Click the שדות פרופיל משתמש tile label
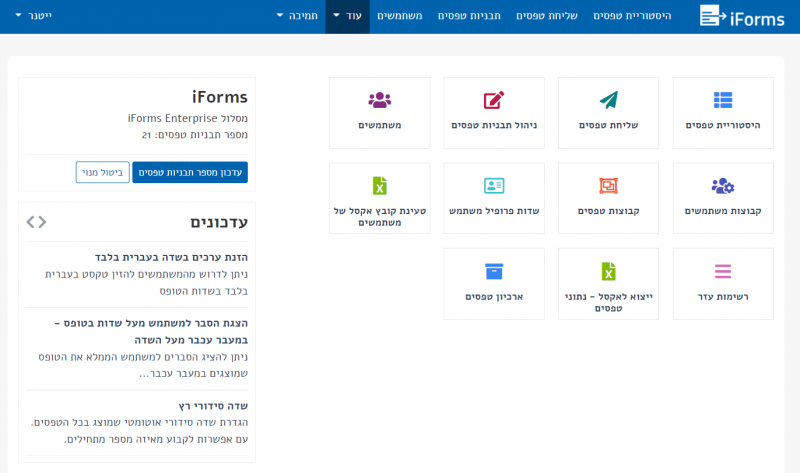 pyautogui.click(x=494, y=211)
